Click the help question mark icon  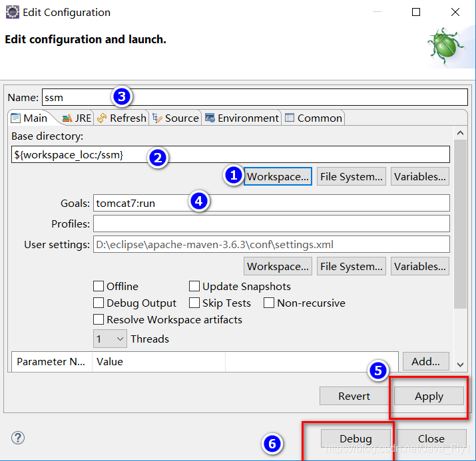18,438
